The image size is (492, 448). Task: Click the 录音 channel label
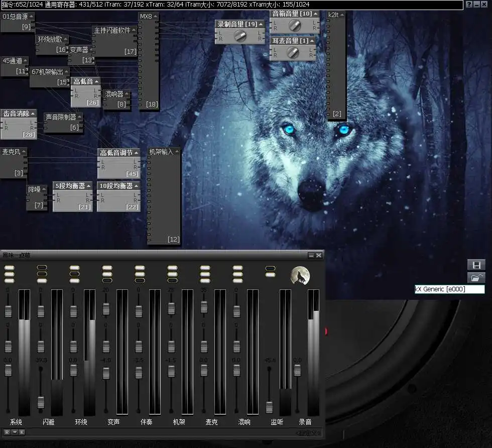coord(305,422)
